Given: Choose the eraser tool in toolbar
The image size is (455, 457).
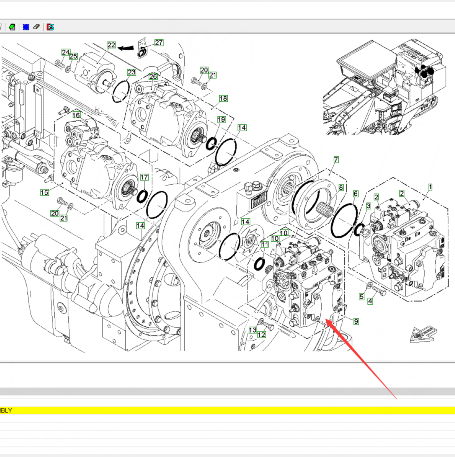Looking at the screenshot, I should click(37, 27).
